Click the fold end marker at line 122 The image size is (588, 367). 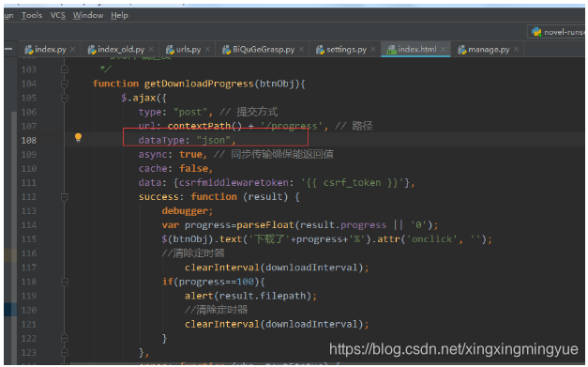point(65,339)
